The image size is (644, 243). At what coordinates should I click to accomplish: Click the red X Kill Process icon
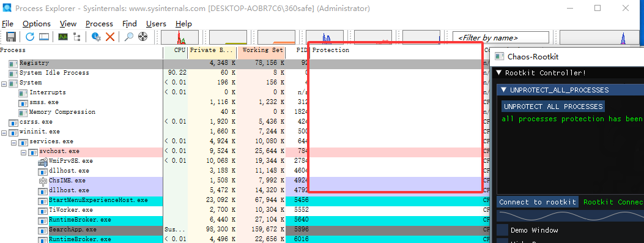110,37
